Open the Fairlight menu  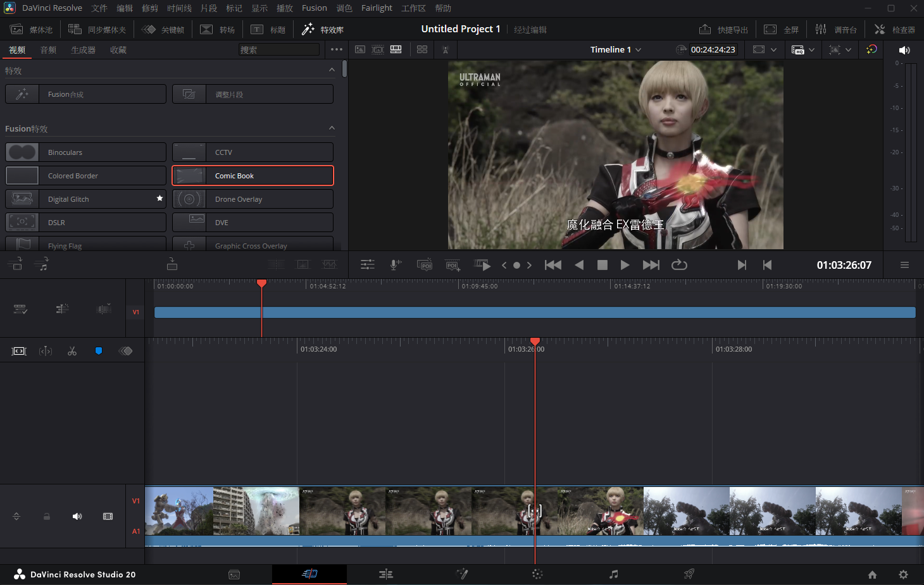point(377,8)
